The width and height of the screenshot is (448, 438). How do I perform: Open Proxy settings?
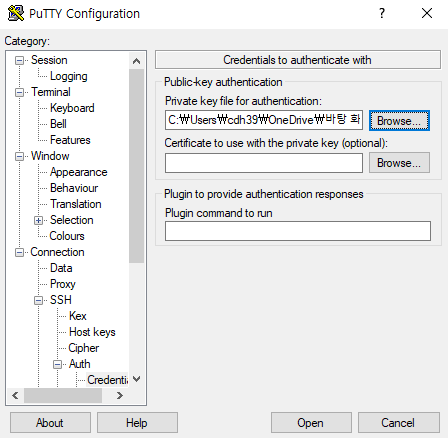tap(63, 284)
